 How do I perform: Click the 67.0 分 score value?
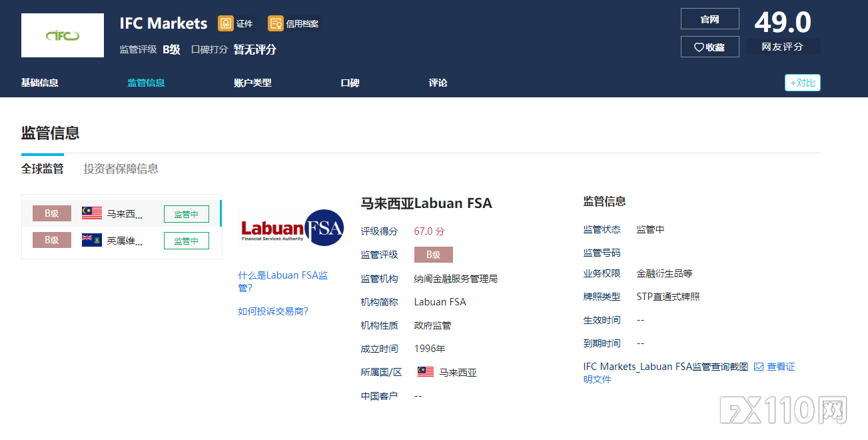pyautogui.click(x=429, y=231)
